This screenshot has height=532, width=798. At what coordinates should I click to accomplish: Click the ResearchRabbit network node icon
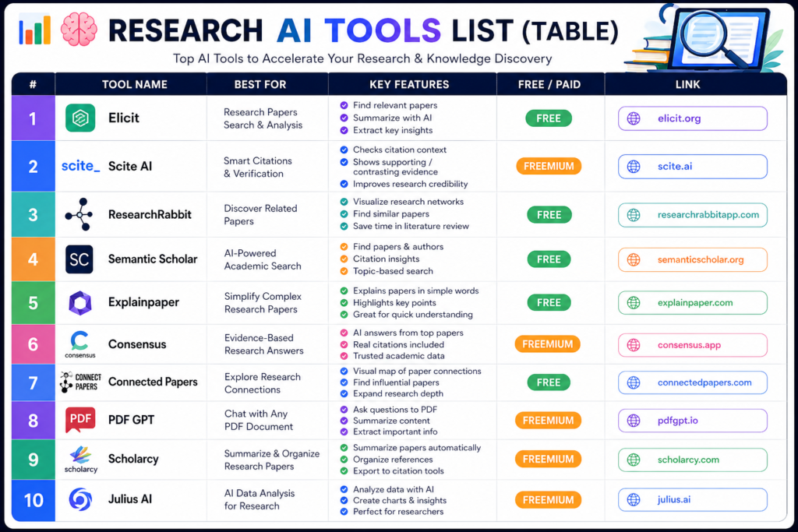(79, 215)
